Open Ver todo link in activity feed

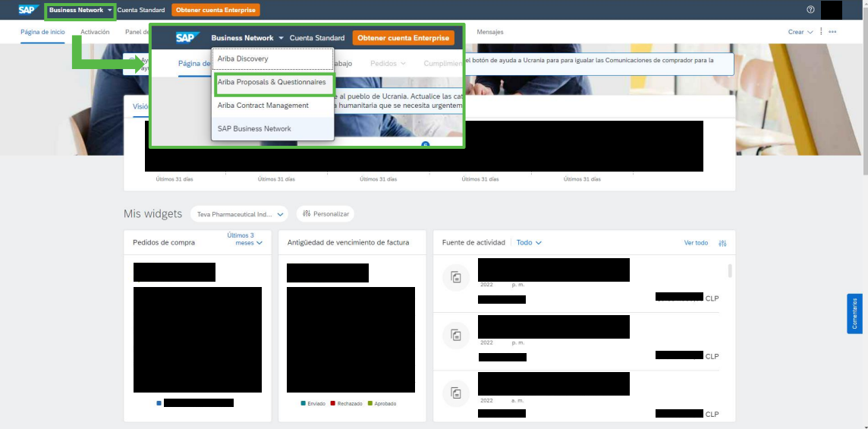pyautogui.click(x=696, y=243)
